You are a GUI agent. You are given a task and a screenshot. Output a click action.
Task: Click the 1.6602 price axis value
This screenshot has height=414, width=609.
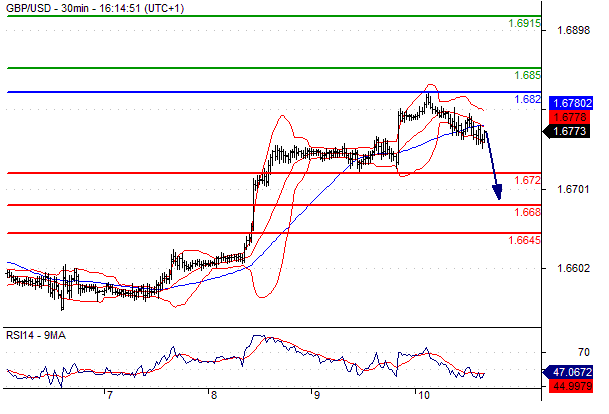tap(573, 268)
